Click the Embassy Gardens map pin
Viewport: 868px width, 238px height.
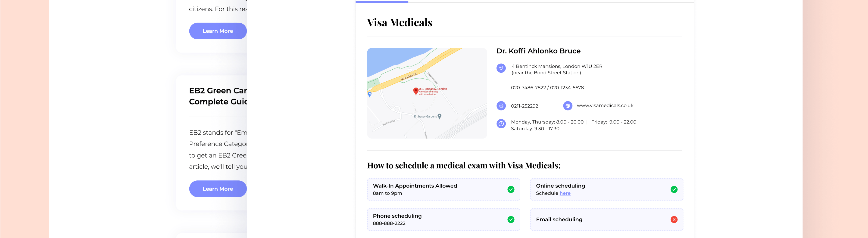439,116
